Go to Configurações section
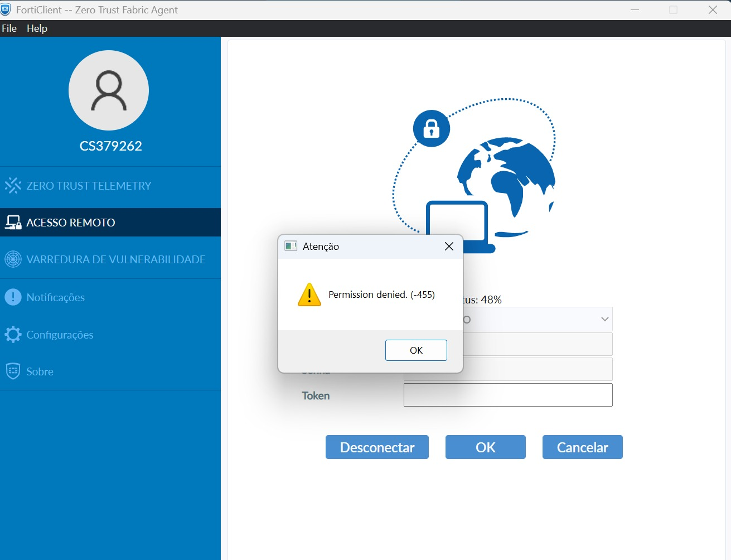731x560 pixels. tap(110, 335)
